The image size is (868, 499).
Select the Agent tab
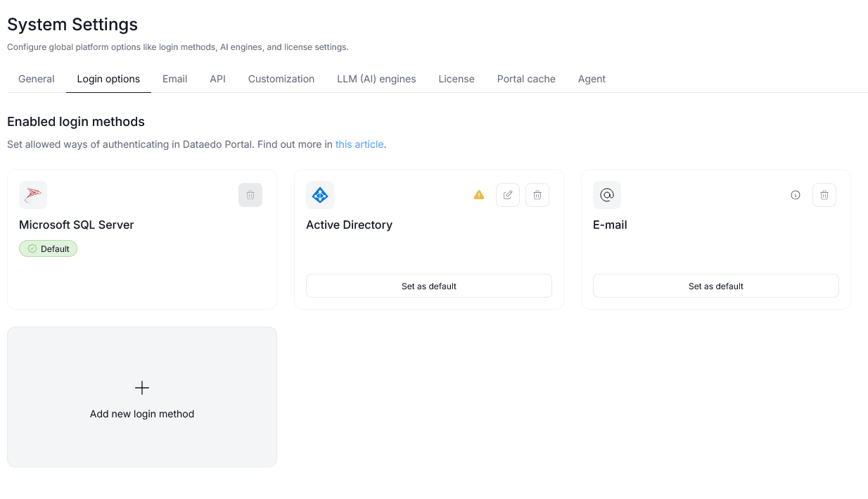[592, 79]
